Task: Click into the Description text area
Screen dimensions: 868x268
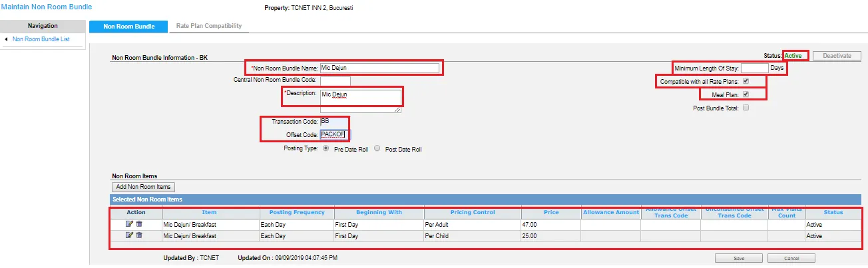Action: (x=361, y=101)
